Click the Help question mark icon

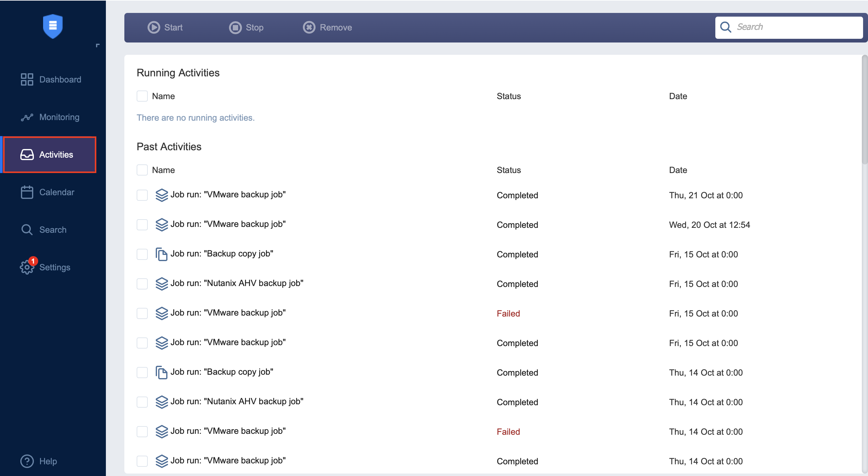point(27,461)
